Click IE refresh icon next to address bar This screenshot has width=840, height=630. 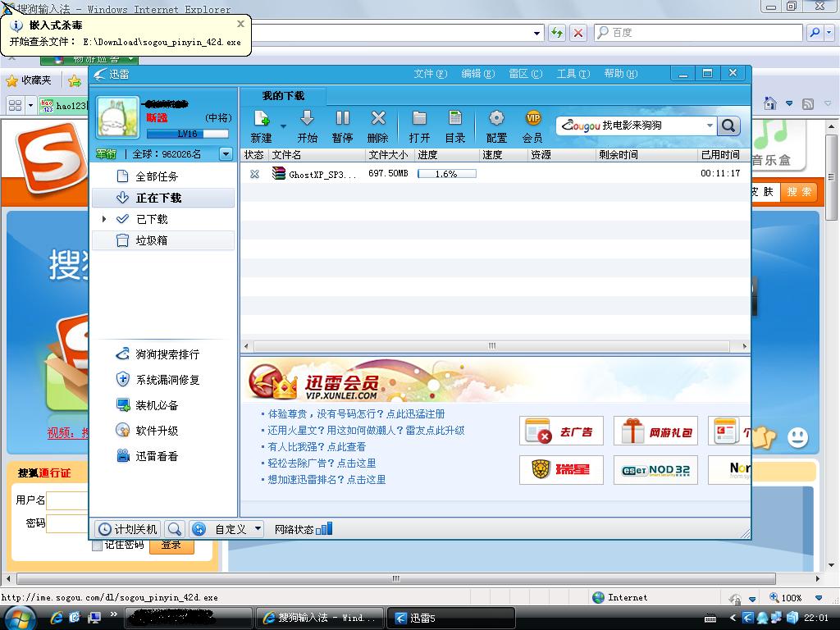point(557,33)
